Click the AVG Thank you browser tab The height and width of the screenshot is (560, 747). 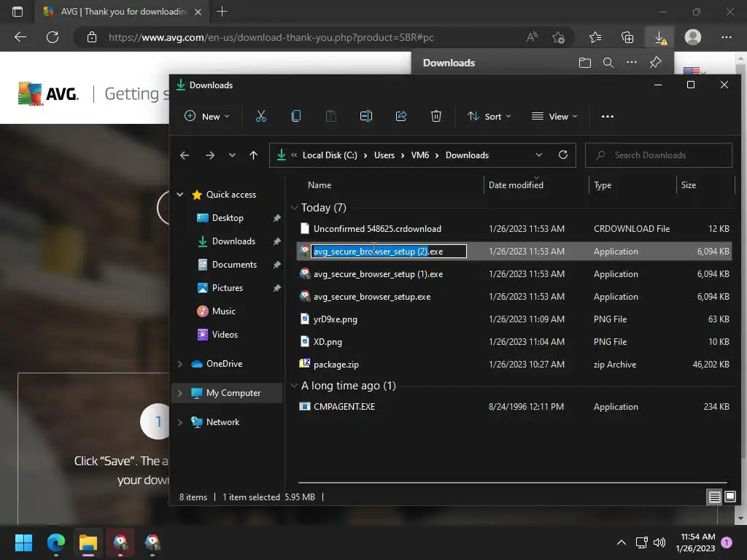(123, 12)
